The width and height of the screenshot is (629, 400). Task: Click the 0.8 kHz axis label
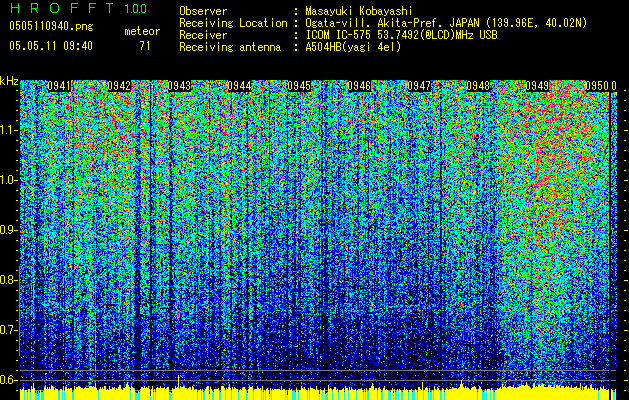coord(8,280)
